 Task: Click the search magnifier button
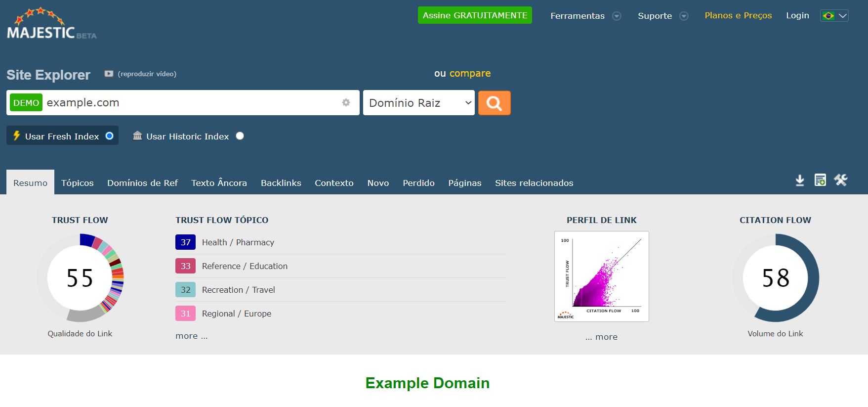(494, 103)
